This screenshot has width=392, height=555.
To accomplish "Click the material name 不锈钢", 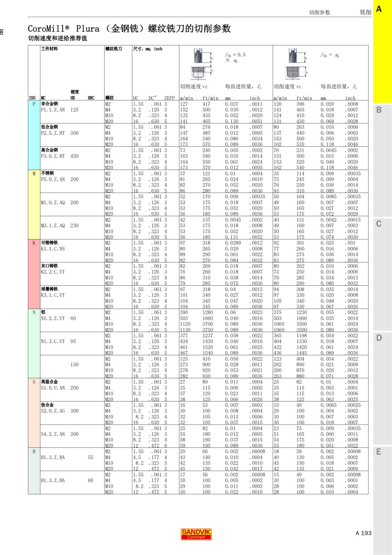I will (47, 173).
